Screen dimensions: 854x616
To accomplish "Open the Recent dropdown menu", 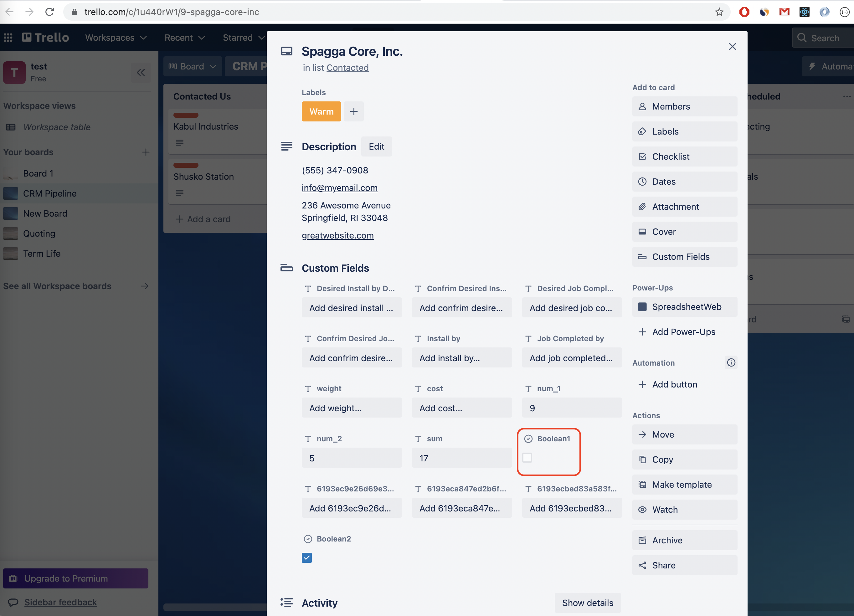I will tap(184, 38).
